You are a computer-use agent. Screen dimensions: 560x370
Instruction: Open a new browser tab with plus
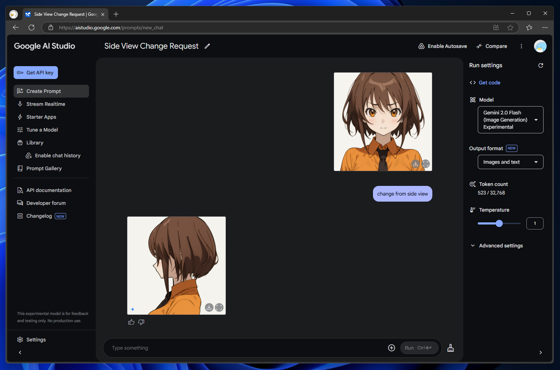[116, 14]
